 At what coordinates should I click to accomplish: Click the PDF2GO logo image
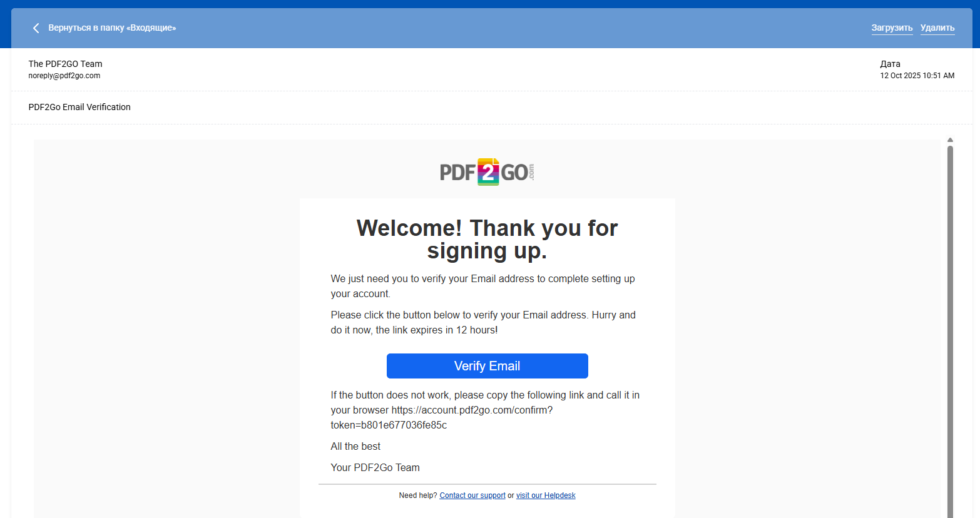[487, 172]
